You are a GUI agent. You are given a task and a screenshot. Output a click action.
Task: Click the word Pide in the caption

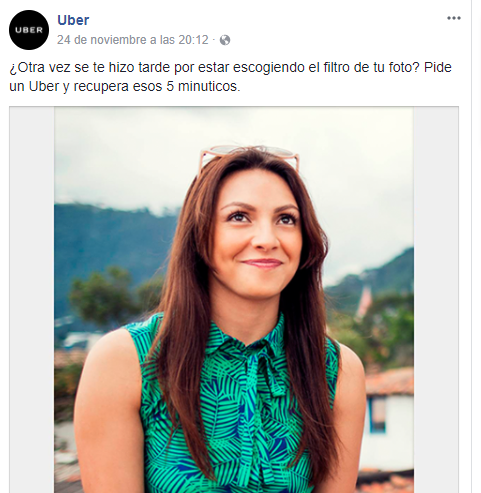pyautogui.click(x=438, y=67)
